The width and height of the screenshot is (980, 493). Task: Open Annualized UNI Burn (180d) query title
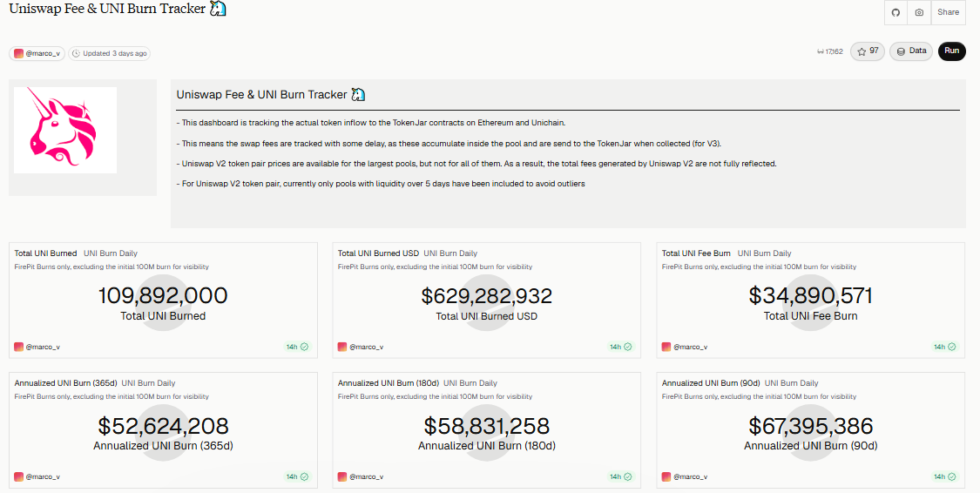(389, 383)
